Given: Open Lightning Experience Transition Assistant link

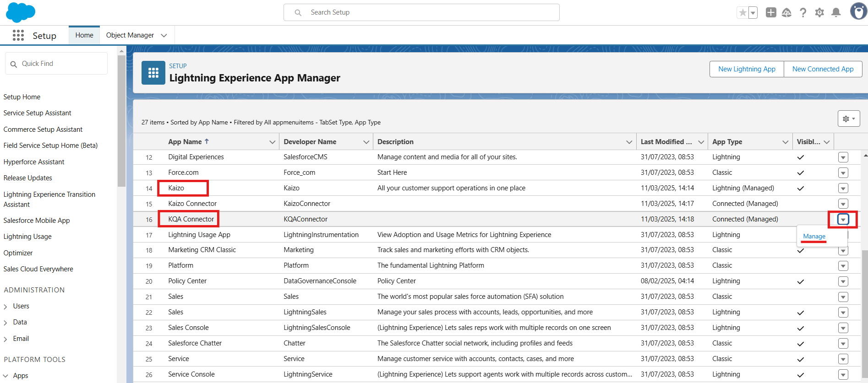Looking at the screenshot, I should [x=49, y=199].
